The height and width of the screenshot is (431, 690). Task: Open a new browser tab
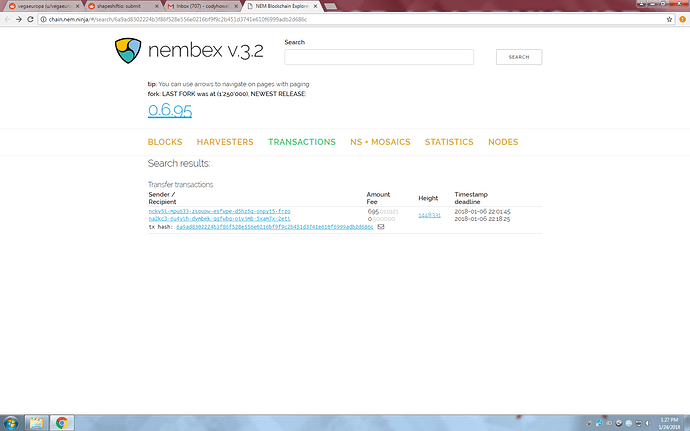pos(330,7)
